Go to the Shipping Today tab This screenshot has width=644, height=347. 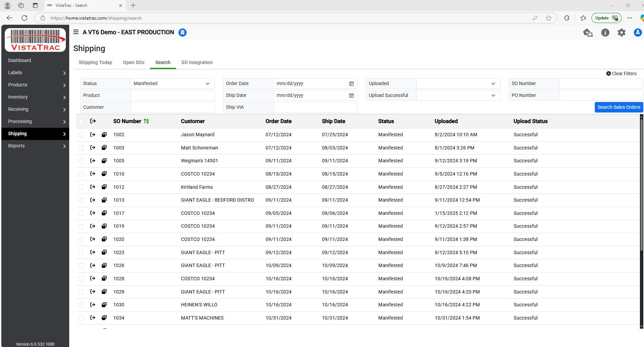(95, 62)
